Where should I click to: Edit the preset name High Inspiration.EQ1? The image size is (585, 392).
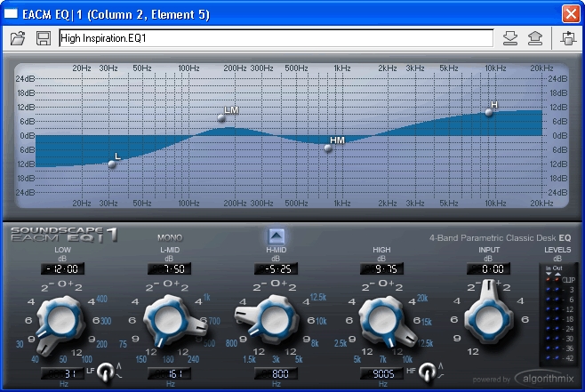pos(276,38)
